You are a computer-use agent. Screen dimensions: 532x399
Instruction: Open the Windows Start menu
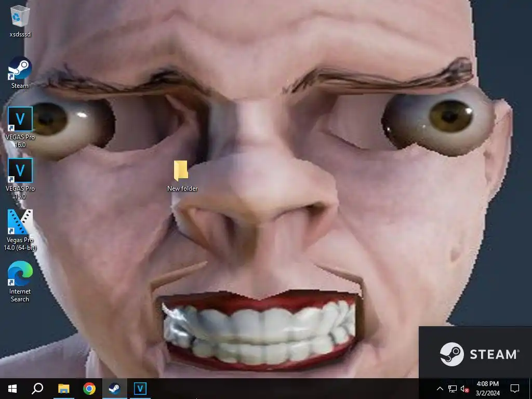(12, 389)
